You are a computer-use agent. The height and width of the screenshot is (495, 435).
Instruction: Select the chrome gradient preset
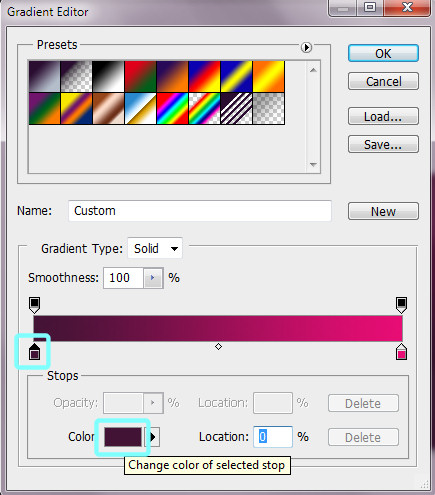pyautogui.click(x=140, y=109)
